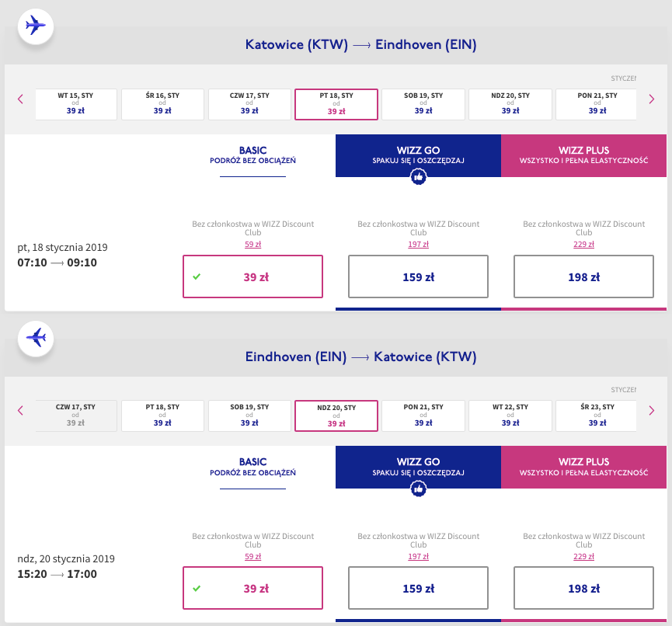Pick outbound date WT 15, STY
The width and height of the screenshot is (672, 626).
pos(76,104)
